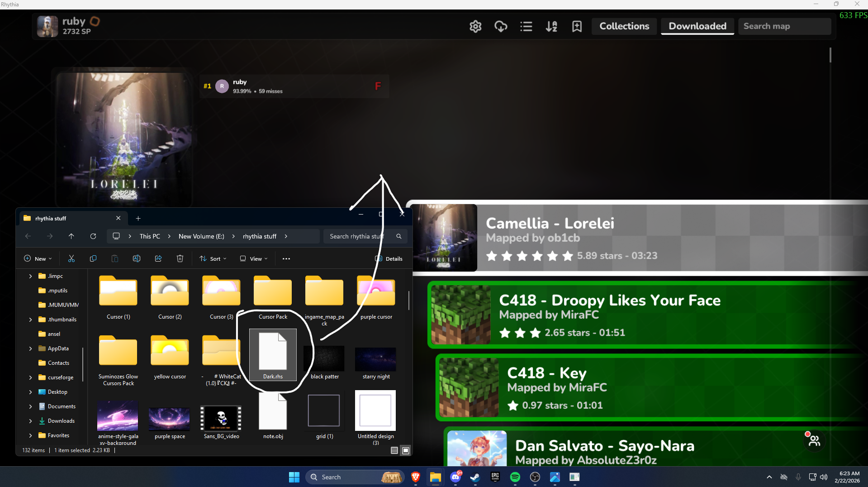Open the list view icon in Rhythia
Screen dimensions: 868x487
coord(526,26)
